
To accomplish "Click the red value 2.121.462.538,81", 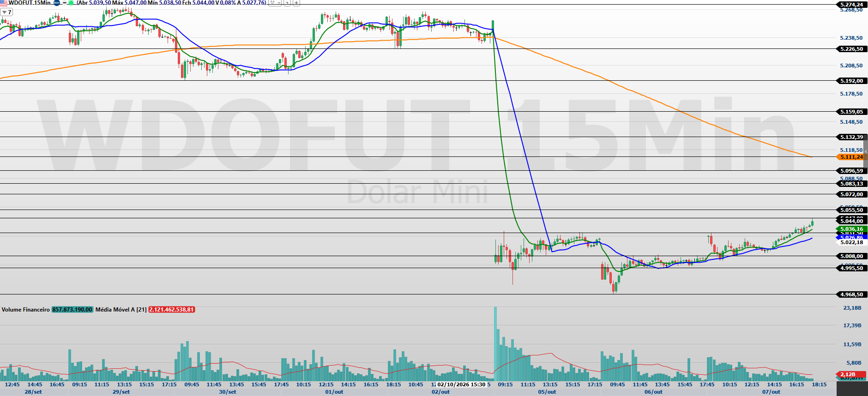I will pyautogui.click(x=172, y=310).
